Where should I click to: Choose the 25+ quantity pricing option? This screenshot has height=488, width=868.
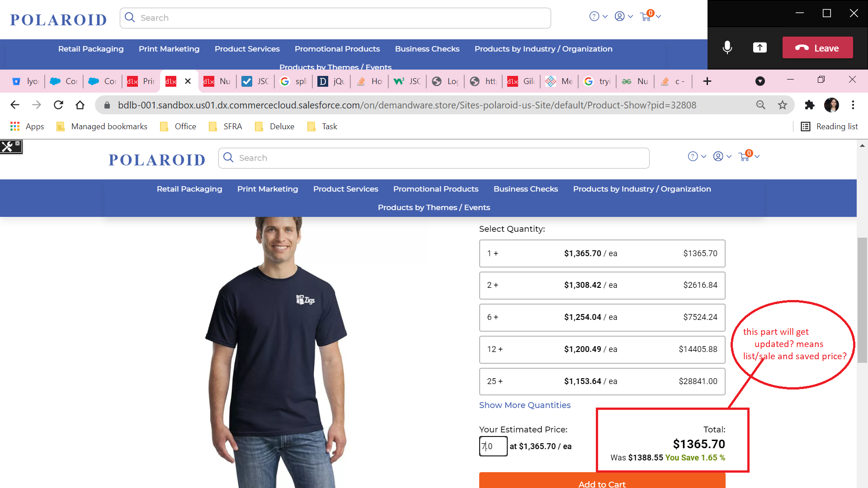602,381
